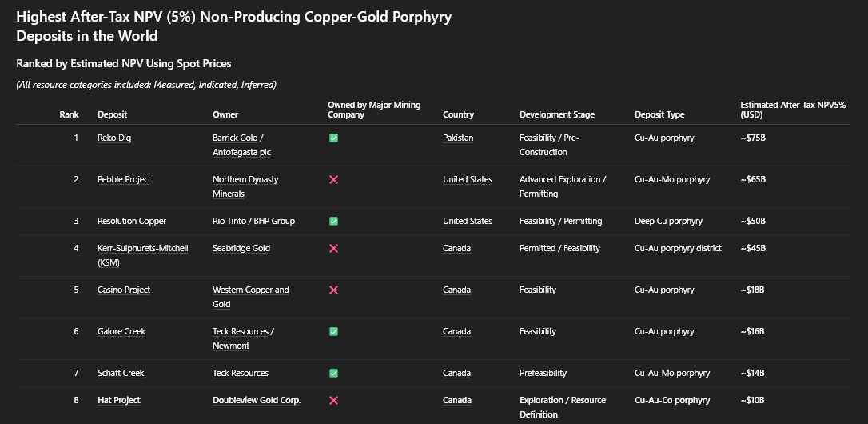Click the red X beside Seabridge Gold
Screen dimensions: 868x424
pos(333,248)
